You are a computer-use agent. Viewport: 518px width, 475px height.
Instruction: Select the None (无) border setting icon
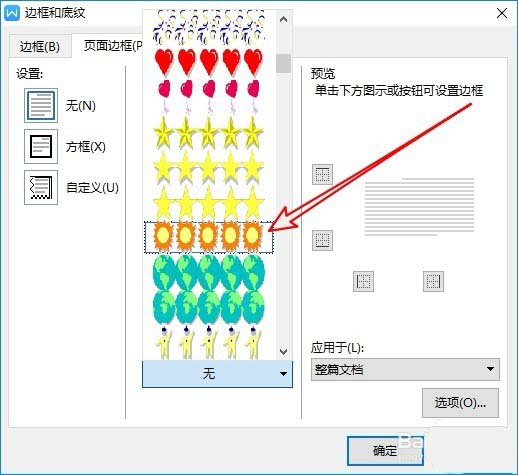point(41,105)
